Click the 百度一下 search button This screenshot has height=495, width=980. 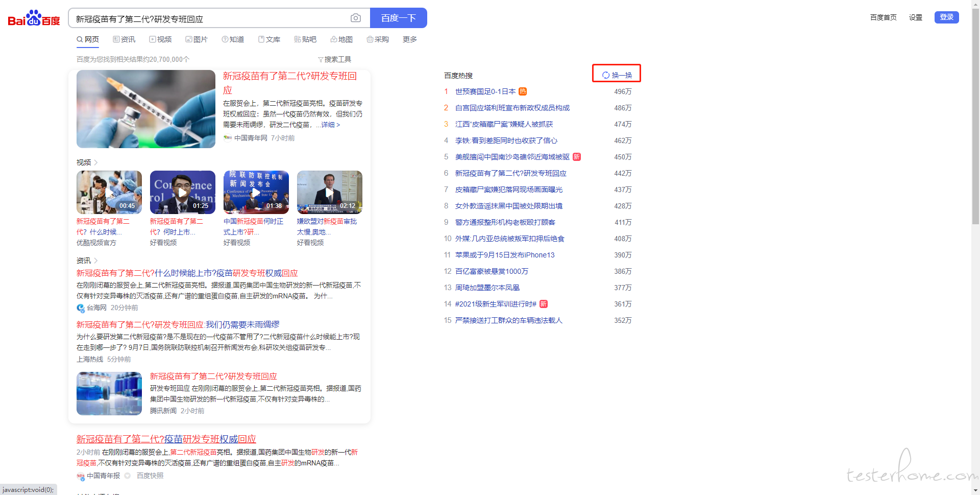399,18
